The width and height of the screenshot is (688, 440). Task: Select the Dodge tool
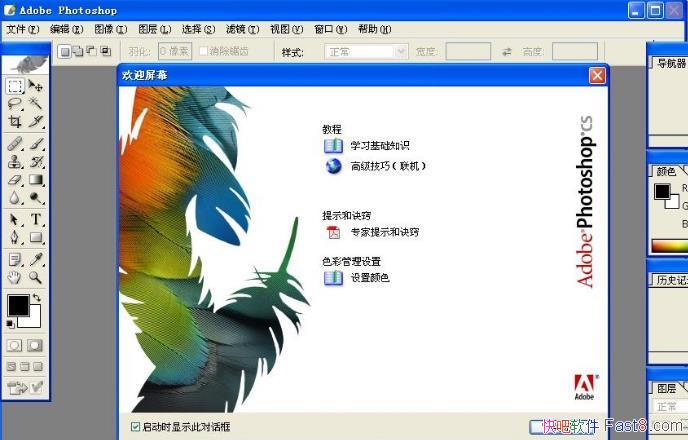tap(36, 198)
